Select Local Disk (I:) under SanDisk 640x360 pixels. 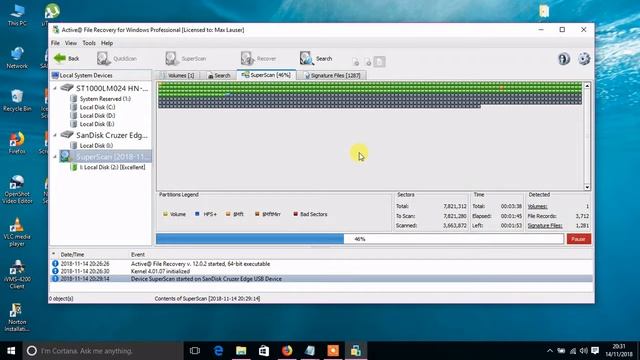pyautogui.click(x=96, y=145)
